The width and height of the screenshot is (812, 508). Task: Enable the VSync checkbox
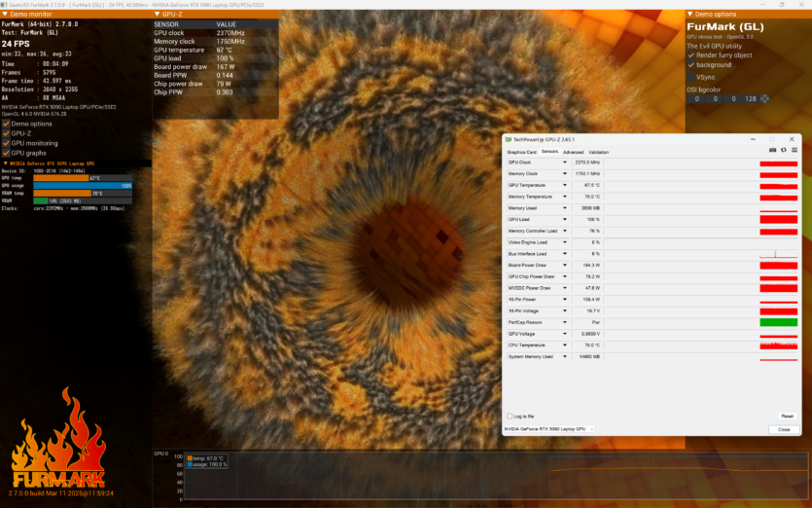[690, 77]
